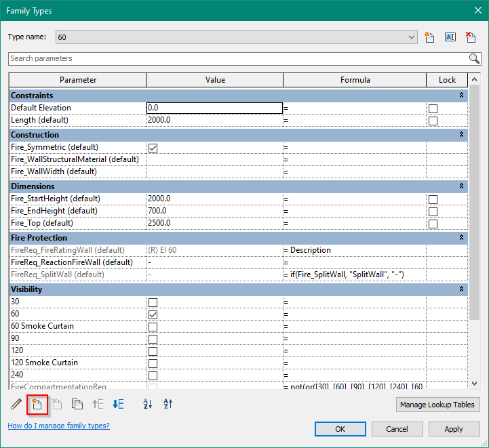Collapse the Construction group
489x448 pixels.
point(461,135)
